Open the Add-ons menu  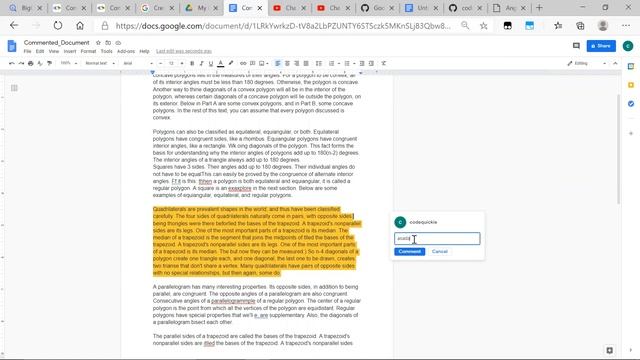(x=126, y=51)
